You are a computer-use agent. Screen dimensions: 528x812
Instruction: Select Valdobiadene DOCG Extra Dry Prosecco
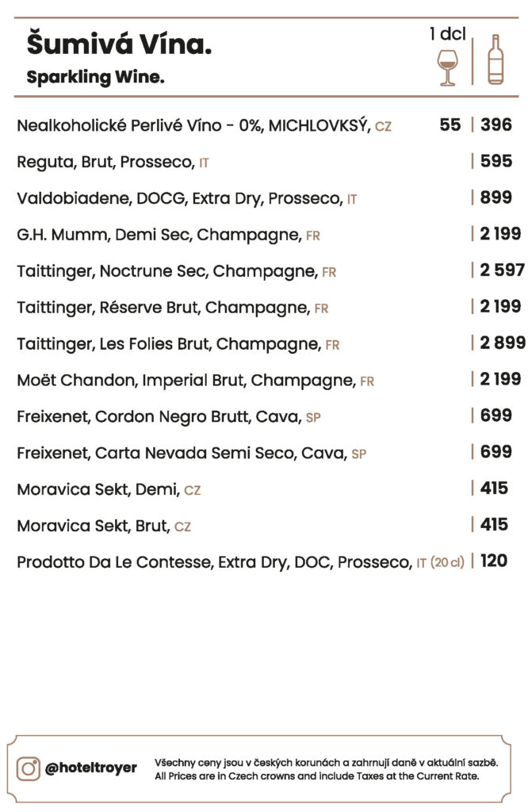pyautogui.click(x=187, y=198)
